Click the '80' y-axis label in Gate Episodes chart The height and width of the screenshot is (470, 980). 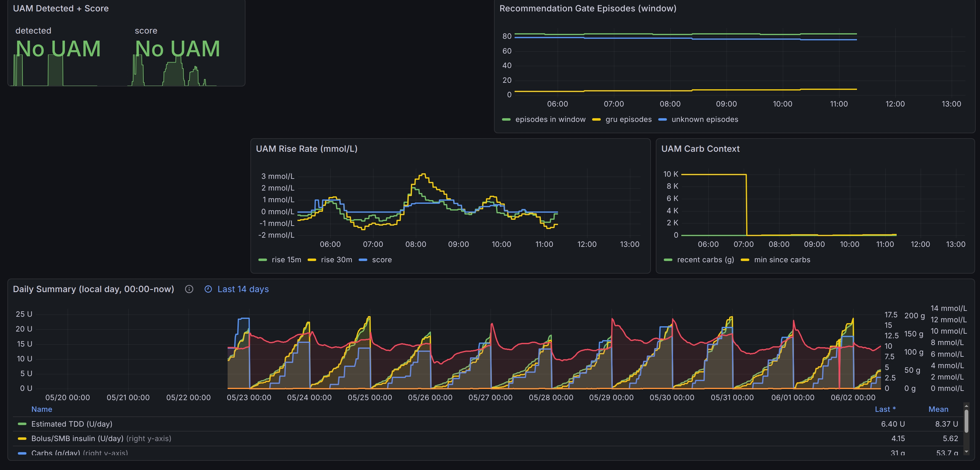tap(507, 36)
